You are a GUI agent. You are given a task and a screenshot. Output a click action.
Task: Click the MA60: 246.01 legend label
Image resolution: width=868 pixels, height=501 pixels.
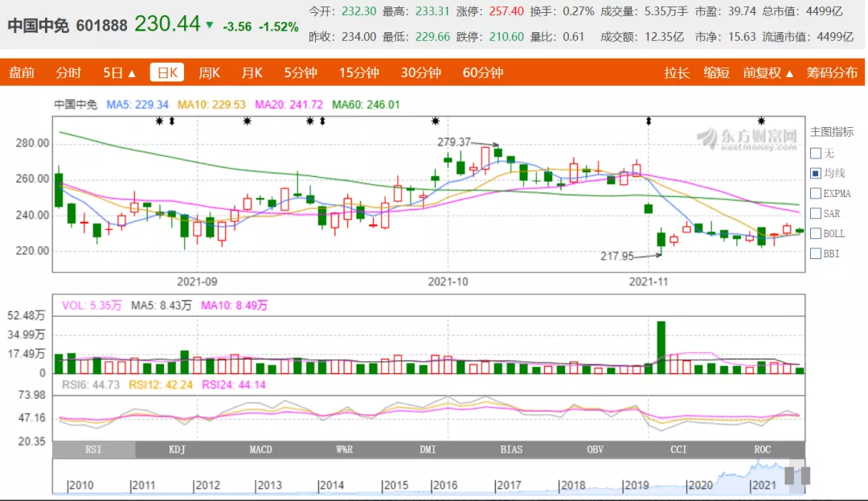click(366, 105)
